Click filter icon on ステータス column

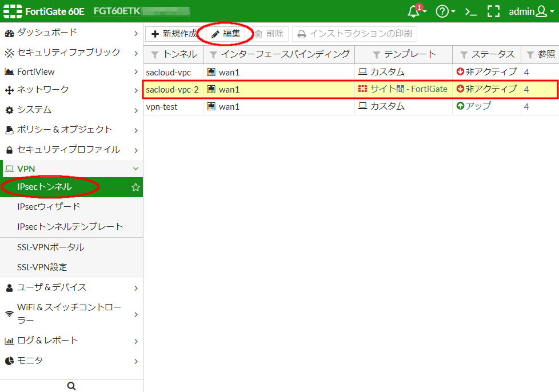[x=463, y=55]
